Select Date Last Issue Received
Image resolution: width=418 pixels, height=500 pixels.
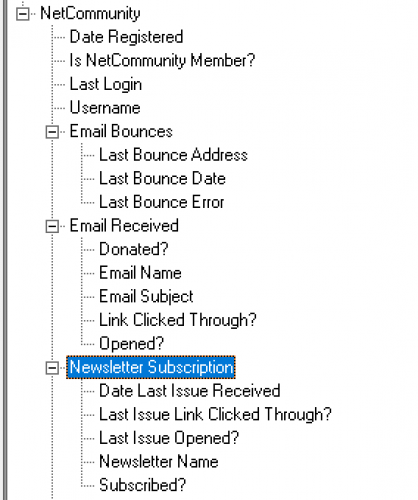(190, 391)
